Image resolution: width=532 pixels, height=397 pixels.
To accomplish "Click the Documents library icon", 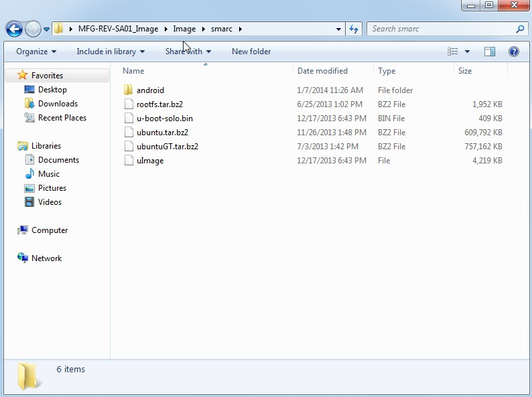I will [x=29, y=159].
